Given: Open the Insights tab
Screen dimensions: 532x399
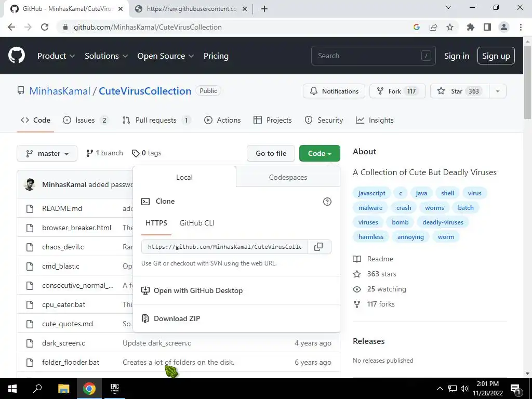Looking at the screenshot, I should (x=375, y=120).
